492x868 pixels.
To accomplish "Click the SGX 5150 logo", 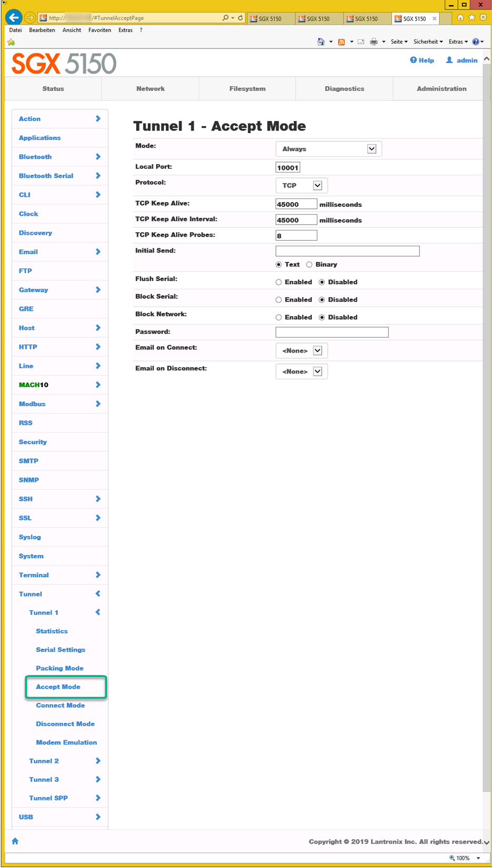I will [64, 64].
